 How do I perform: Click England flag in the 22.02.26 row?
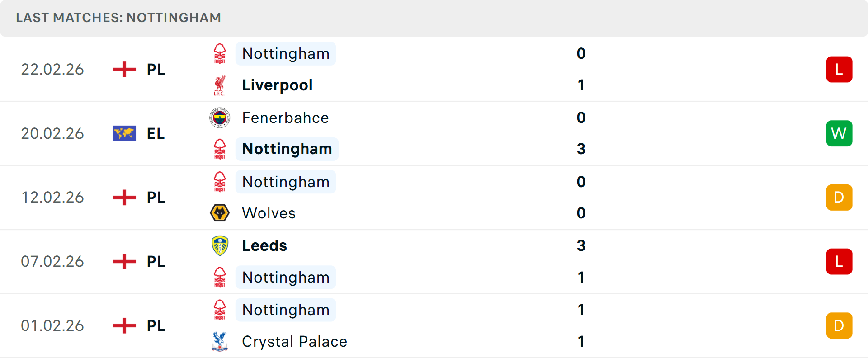124,70
